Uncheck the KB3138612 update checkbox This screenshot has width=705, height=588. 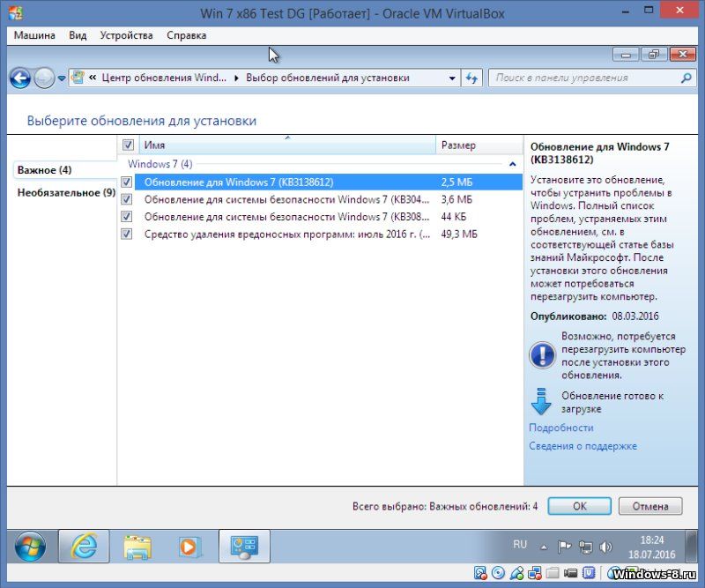[127, 182]
